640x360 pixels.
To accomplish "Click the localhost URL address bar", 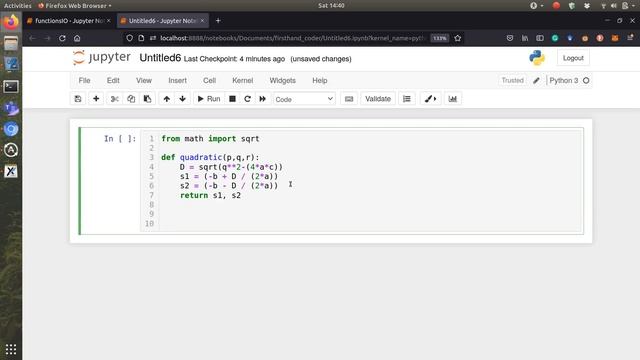I will click(x=292, y=38).
